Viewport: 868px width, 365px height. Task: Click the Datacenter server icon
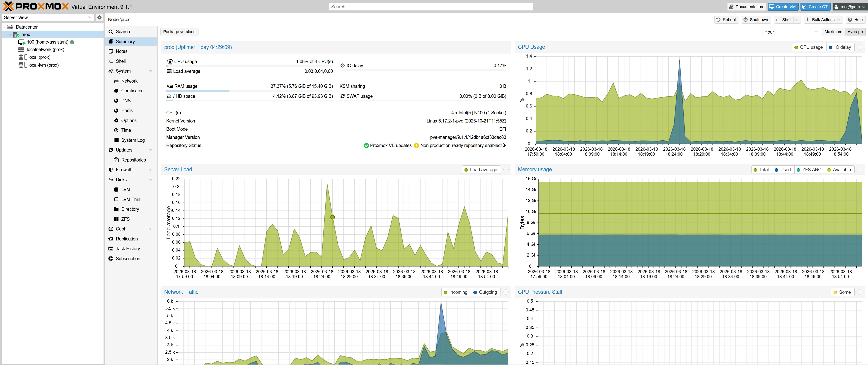(10, 27)
